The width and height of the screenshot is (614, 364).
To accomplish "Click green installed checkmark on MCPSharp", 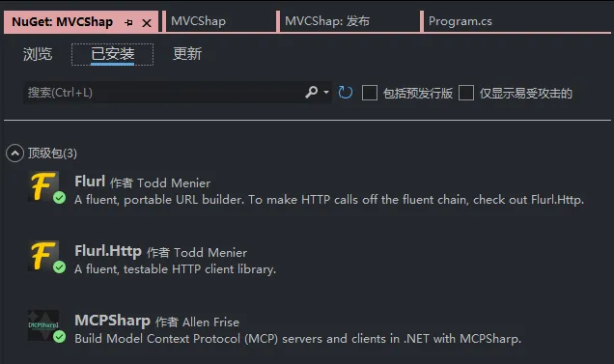I will pyautogui.click(x=60, y=337).
